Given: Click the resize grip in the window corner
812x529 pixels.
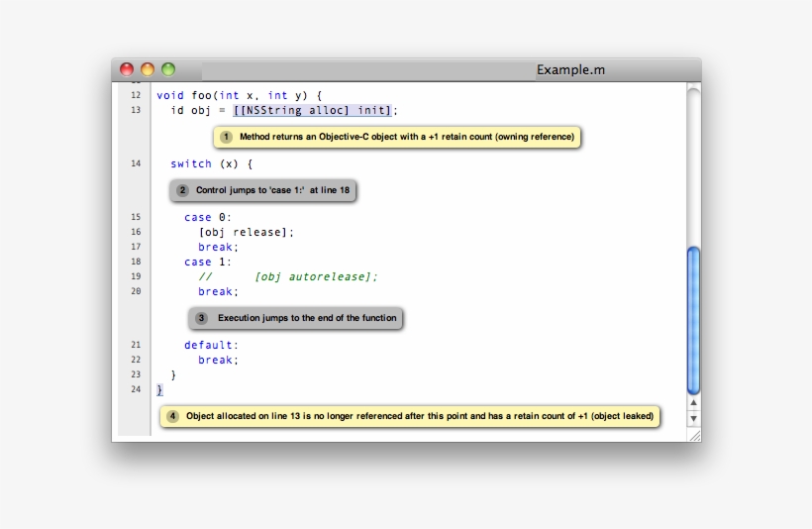Looking at the screenshot, I should 694,435.
